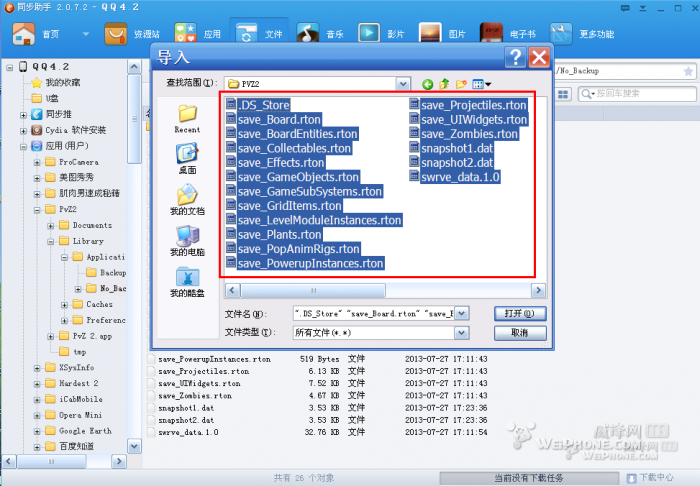Screen dimensions: 700x486
Task: Go up one folder level icon
Action: (x=444, y=84)
